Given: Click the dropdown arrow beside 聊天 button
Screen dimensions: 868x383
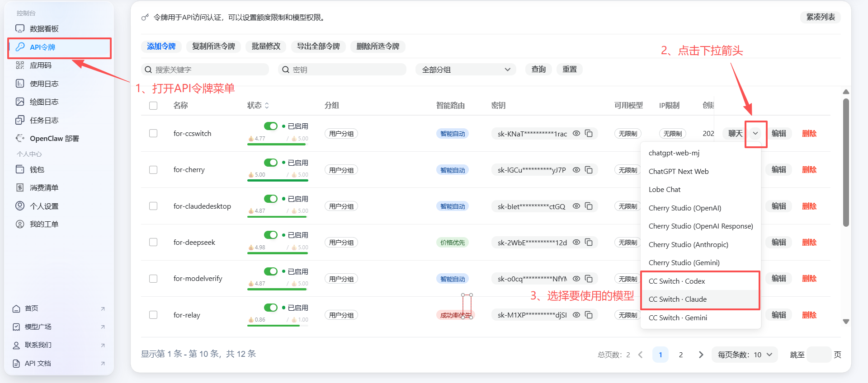Looking at the screenshot, I should click(755, 133).
